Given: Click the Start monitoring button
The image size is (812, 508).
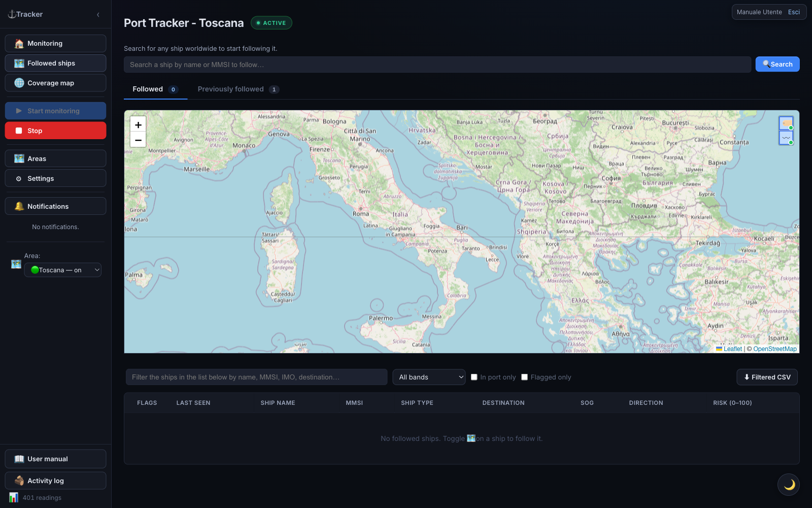Looking at the screenshot, I should 55,111.
